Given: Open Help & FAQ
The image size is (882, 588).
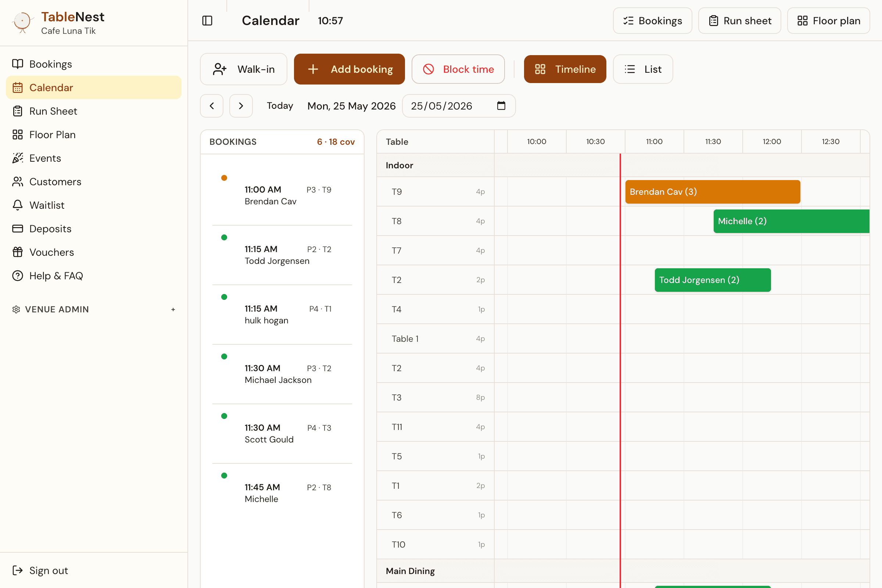Looking at the screenshot, I should [x=94, y=276].
